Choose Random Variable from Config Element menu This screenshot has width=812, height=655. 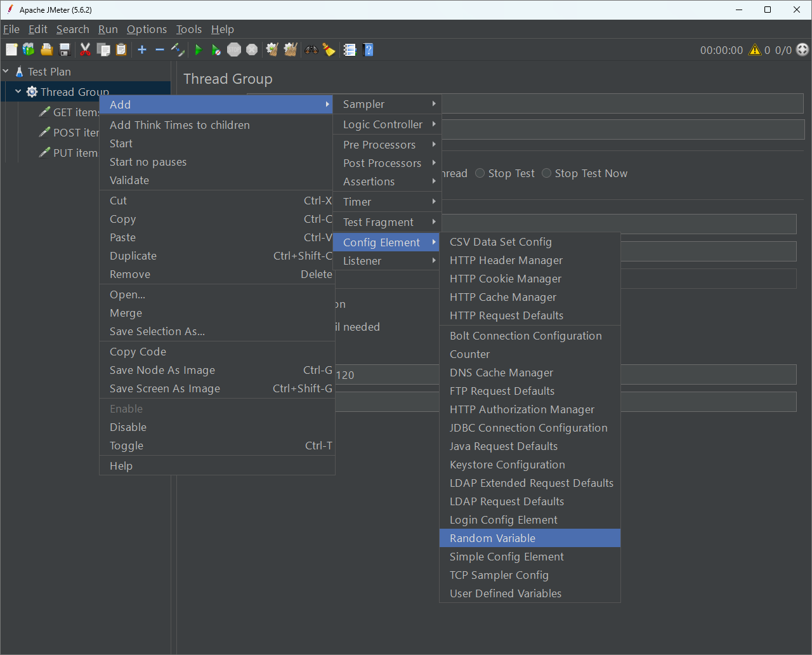pos(492,538)
